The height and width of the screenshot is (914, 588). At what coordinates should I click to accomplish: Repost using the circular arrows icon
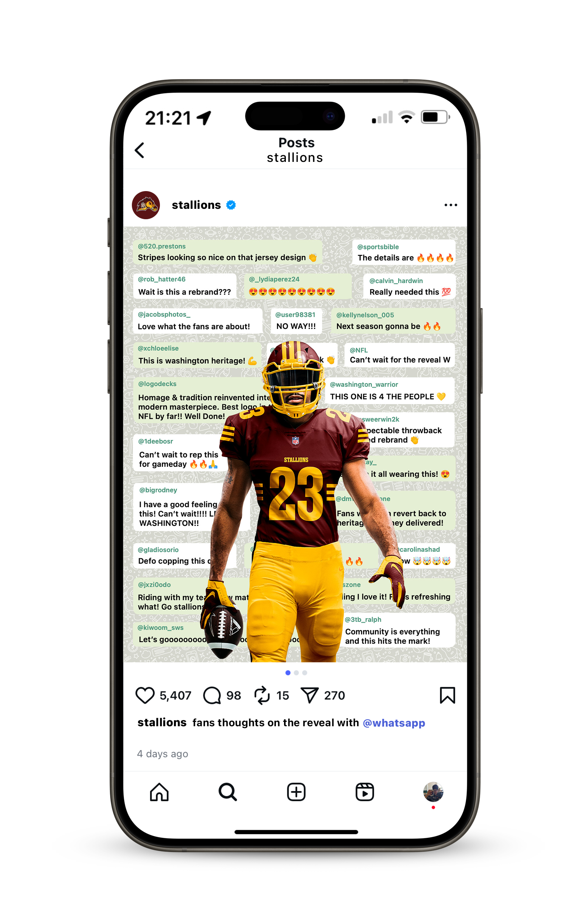tap(262, 695)
